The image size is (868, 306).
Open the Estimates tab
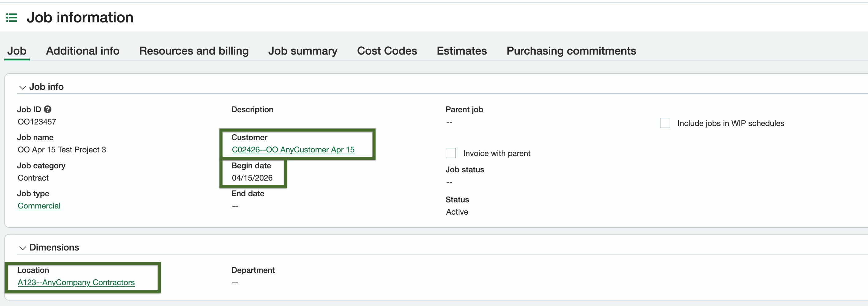462,51
